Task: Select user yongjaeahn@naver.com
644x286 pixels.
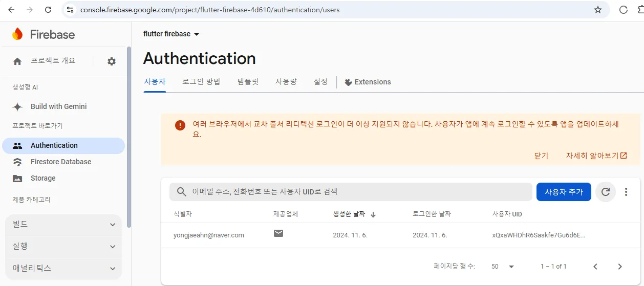Action: pos(209,235)
